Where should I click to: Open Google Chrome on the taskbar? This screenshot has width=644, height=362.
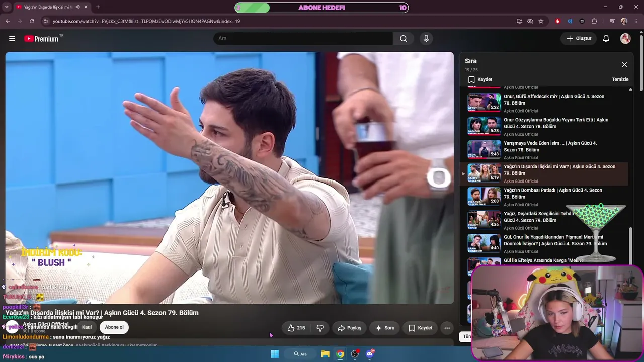click(x=341, y=354)
